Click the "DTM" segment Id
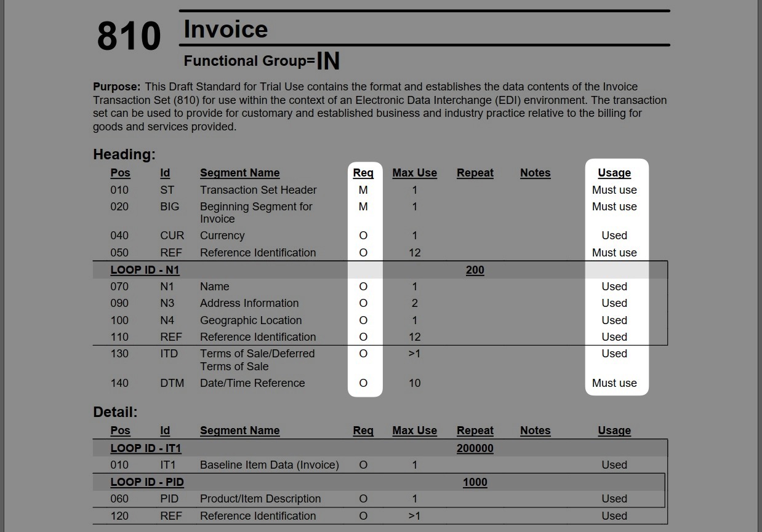The width and height of the screenshot is (762, 532). click(172, 383)
